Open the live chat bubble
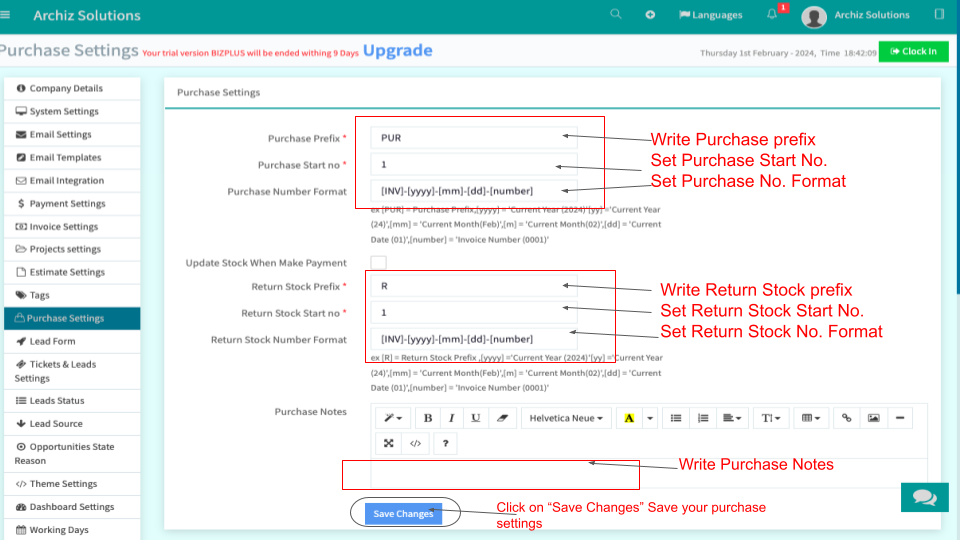960x540 pixels. [925, 497]
